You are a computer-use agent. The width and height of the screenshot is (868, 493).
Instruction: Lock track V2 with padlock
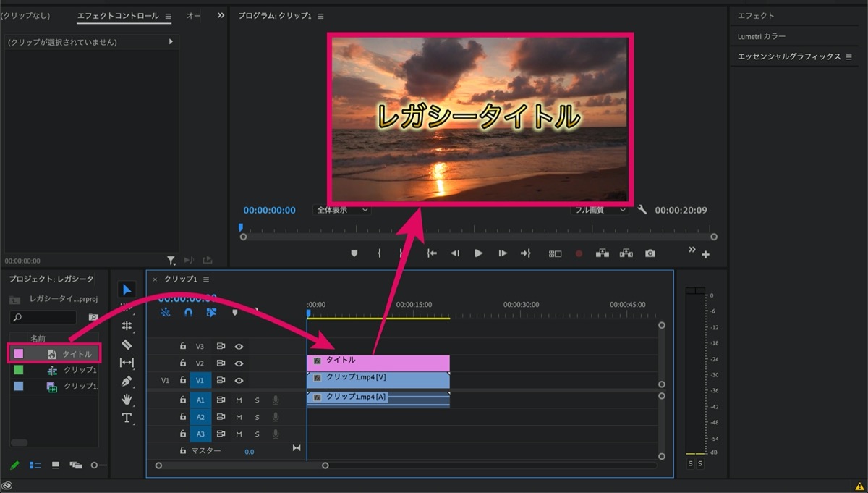tap(183, 363)
